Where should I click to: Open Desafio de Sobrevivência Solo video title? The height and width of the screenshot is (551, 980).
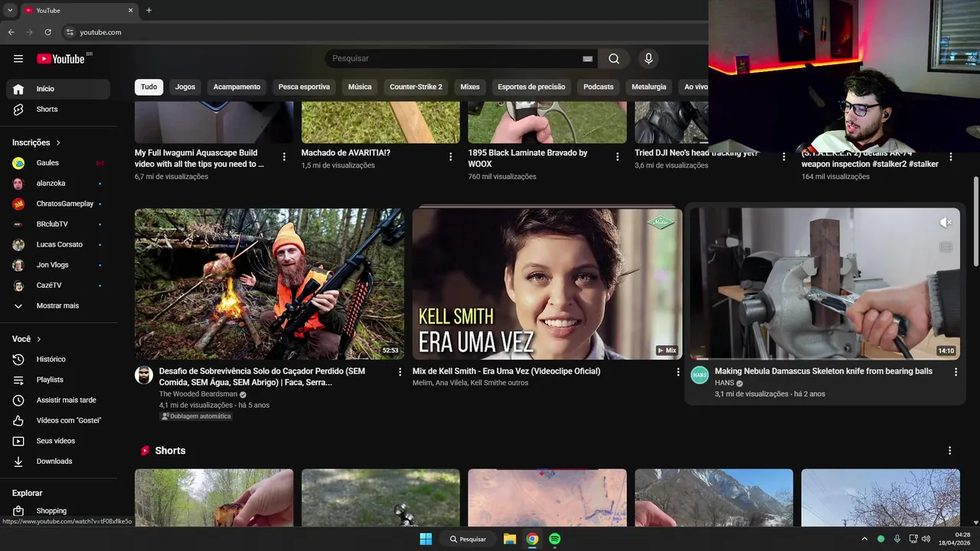coord(263,377)
